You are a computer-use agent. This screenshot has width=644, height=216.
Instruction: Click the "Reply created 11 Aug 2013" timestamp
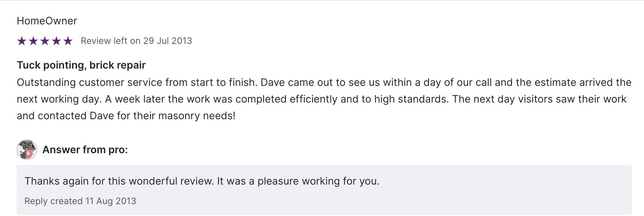(x=80, y=201)
